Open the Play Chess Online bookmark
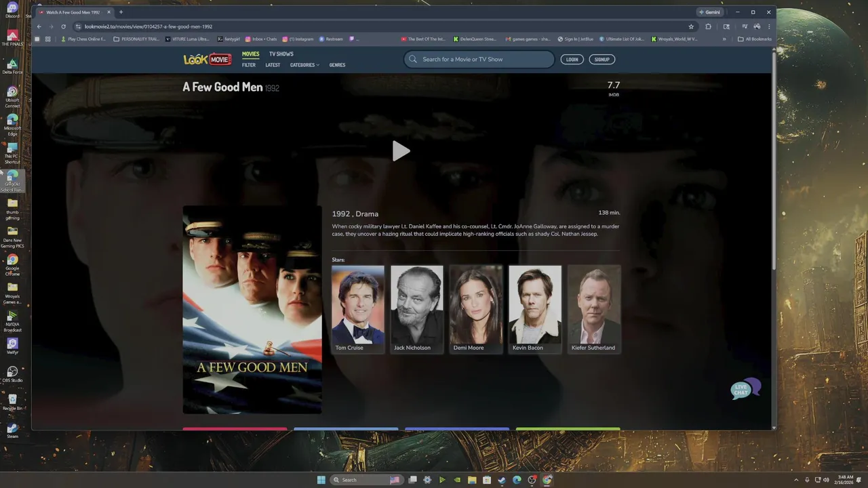Image resolution: width=868 pixels, height=488 pixels. (x=83, y=39)
